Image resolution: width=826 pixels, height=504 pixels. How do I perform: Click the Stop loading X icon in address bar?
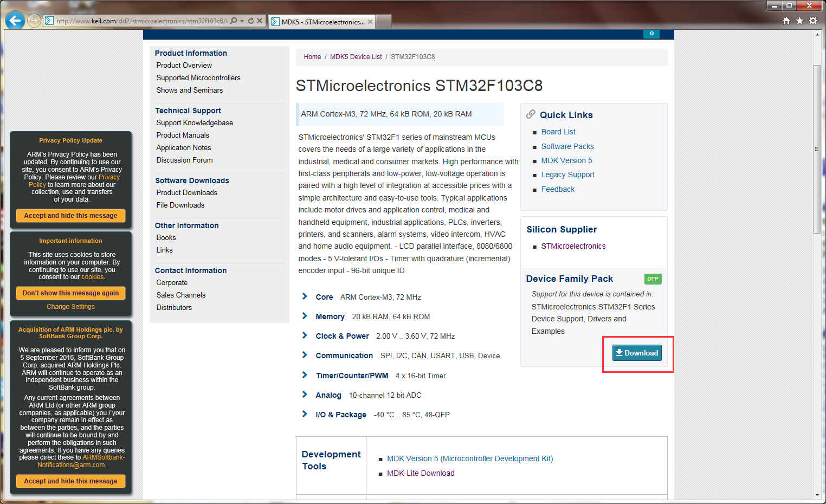click(260, 21)
